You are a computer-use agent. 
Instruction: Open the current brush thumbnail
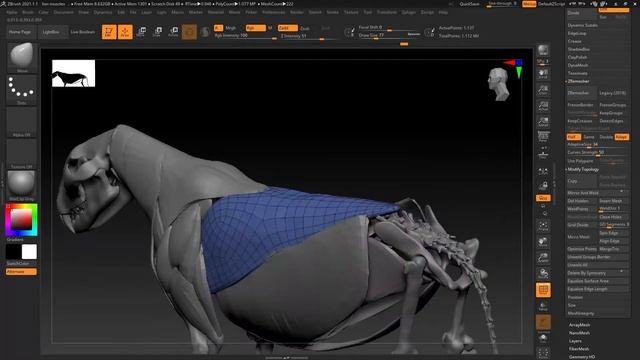[x=22, y=57]
